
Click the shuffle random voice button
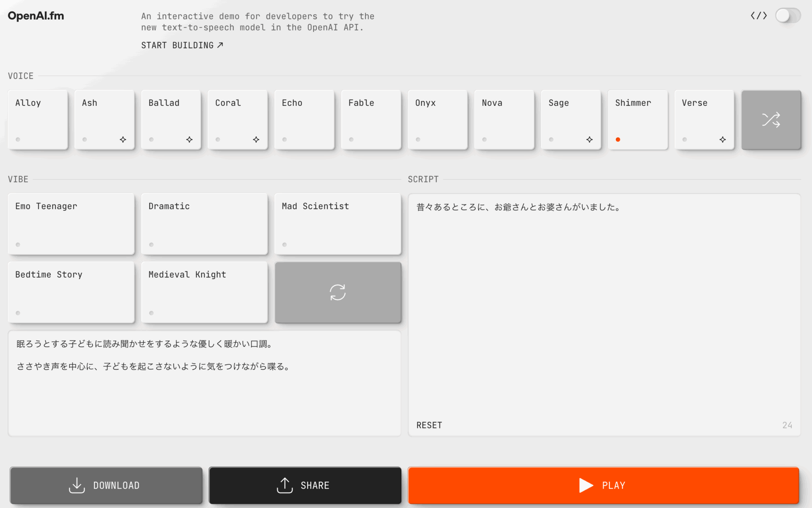point(771,120)
